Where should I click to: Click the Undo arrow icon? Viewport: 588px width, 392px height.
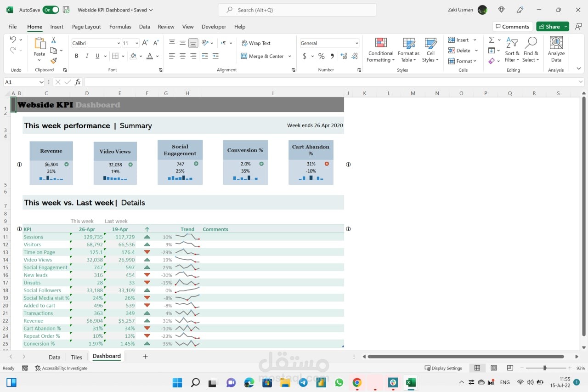(13, 40)
